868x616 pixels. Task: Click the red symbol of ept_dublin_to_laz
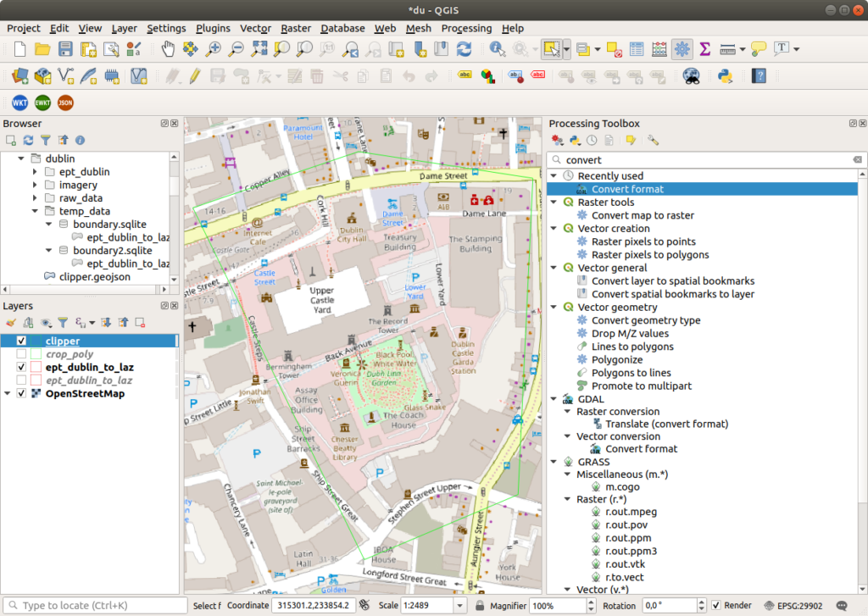click(36, 368)
